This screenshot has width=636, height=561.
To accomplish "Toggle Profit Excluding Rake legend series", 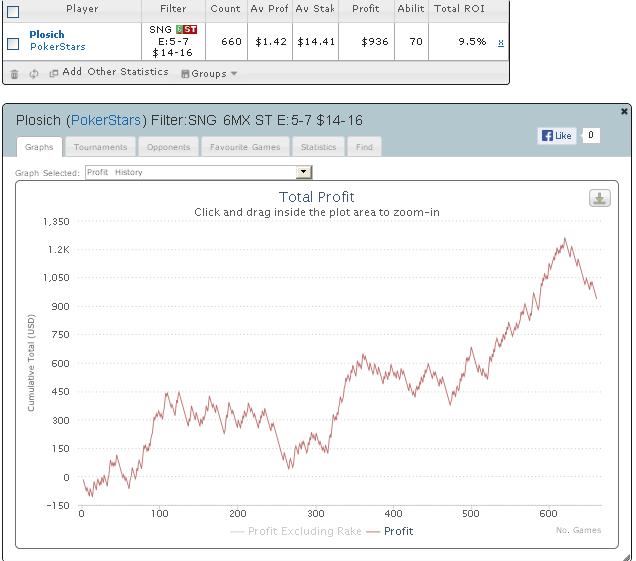I will [x=295, y=531].
